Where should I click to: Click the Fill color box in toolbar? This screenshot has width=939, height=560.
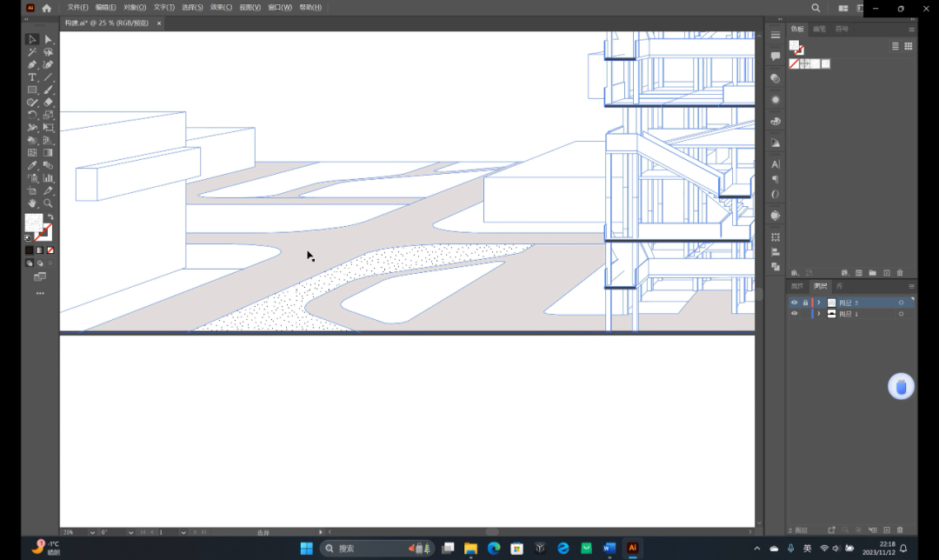(x=34, y=223)
